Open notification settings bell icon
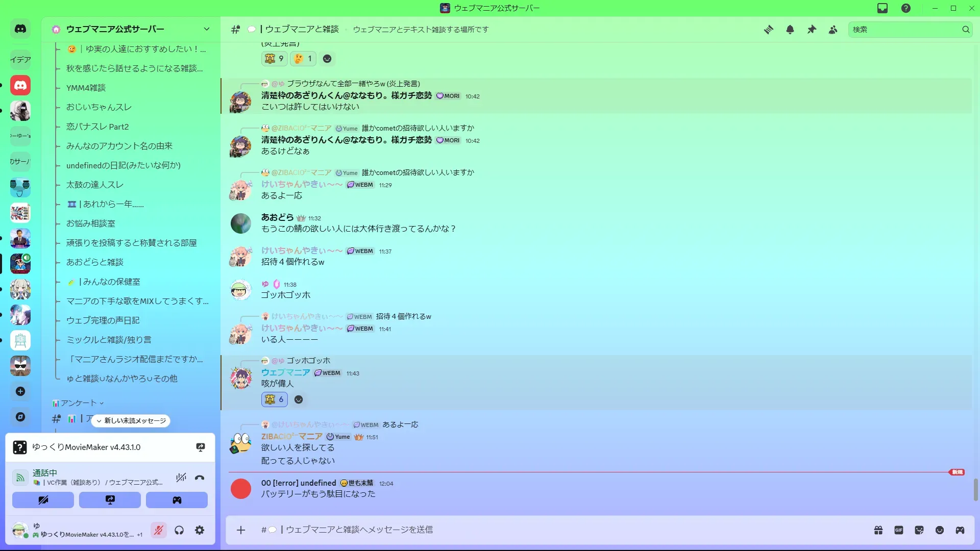The width and height of the screenshot is (980, 551). [x=790, y=30]
